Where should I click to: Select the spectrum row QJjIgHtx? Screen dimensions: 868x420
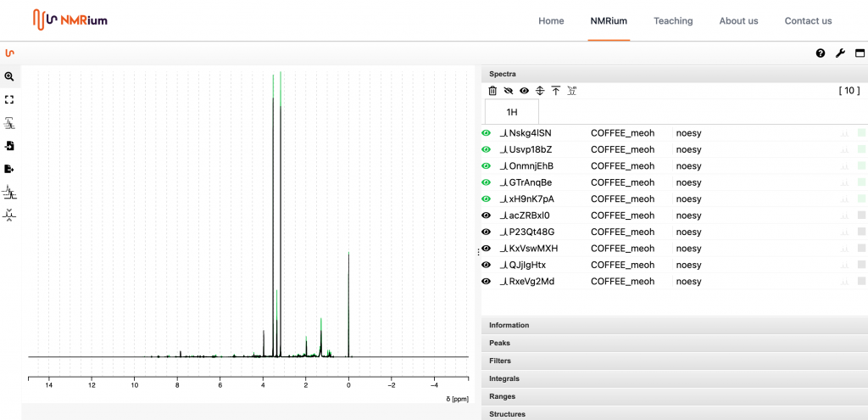click(x=674, y=265)
